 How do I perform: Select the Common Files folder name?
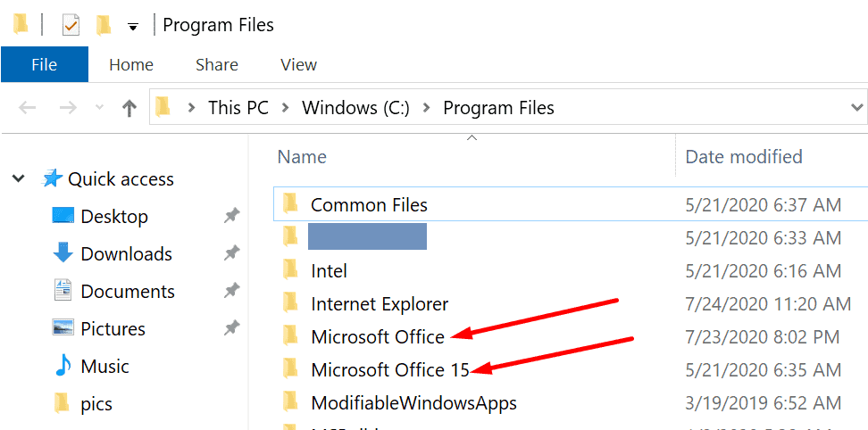click(x=369, y=205)
